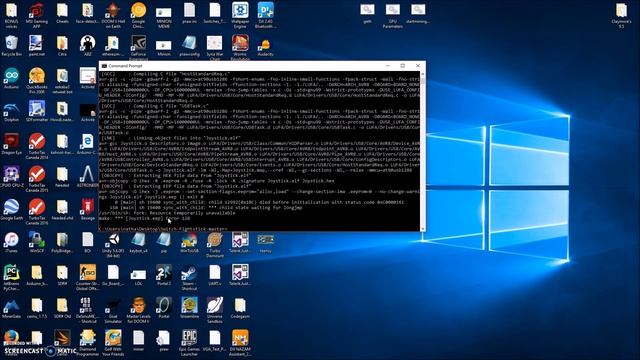Launch Goat Simulator shortcut
This screenshot has height=360, width=640.
tap(113, 310)
